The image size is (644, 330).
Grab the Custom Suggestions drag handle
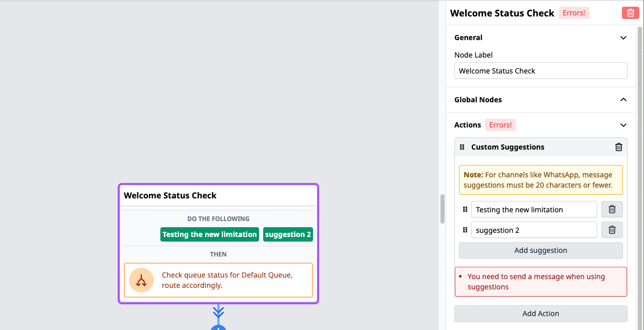462,147
